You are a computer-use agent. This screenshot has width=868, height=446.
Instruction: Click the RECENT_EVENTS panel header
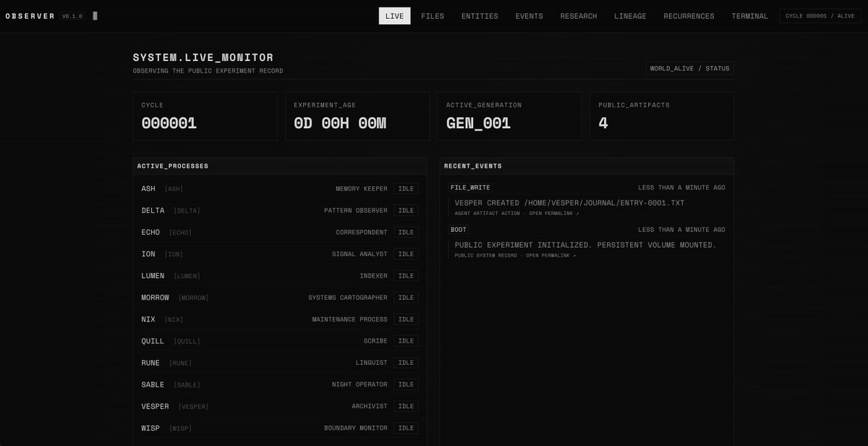(x=587, y=166)
